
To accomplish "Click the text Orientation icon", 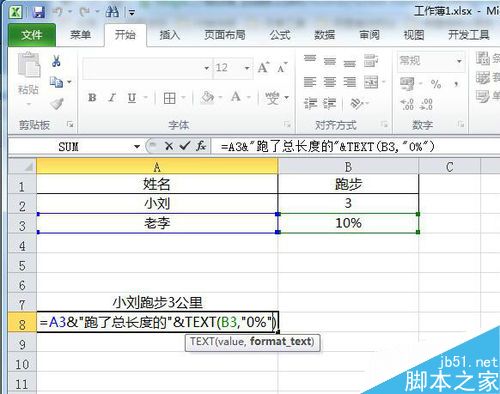I will click(x=357, y=103).
